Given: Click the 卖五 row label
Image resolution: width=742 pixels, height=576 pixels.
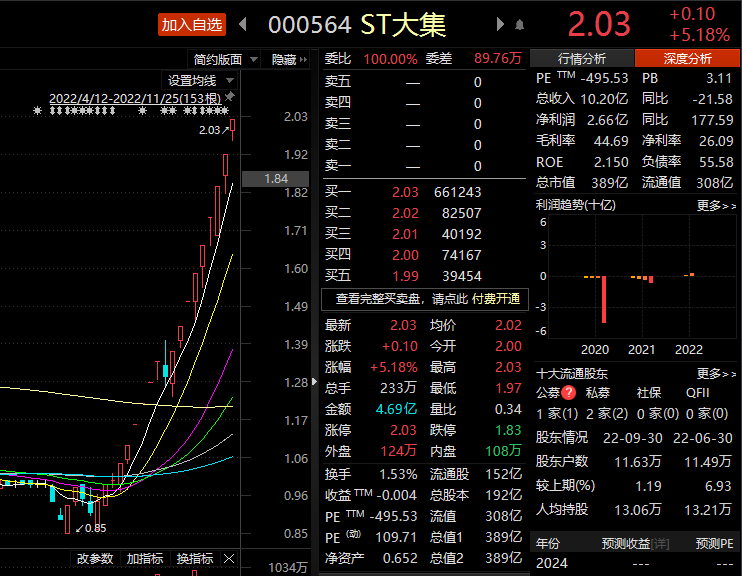Looking at the screenshot, I should click(x=338, y=81).
